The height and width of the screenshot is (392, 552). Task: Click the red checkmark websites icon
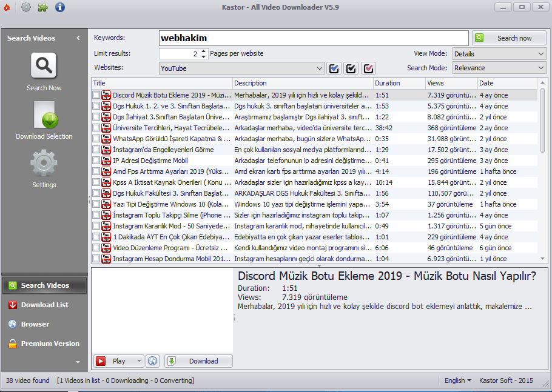368,68
